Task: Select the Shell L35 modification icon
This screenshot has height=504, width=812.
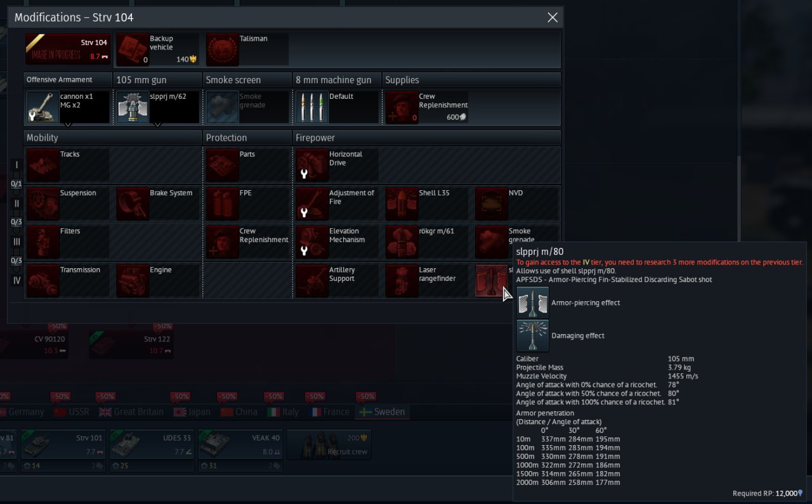Action: tap(402, 204)
